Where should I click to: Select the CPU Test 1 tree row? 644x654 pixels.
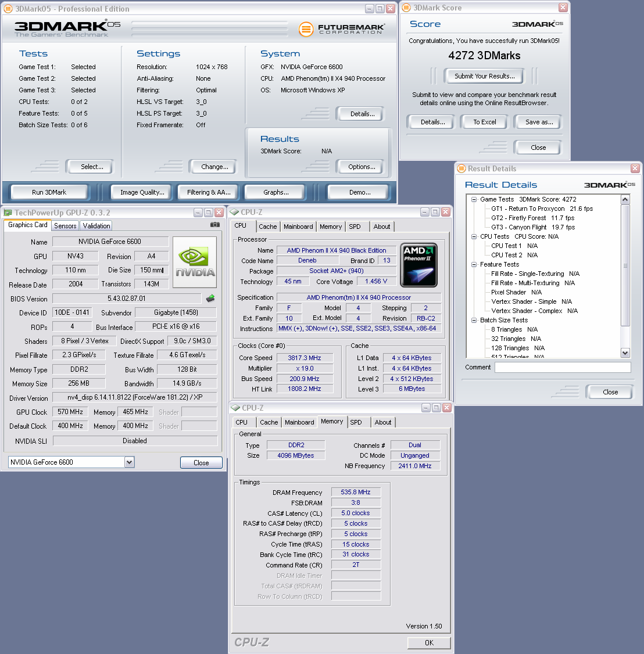coord(514,246)
